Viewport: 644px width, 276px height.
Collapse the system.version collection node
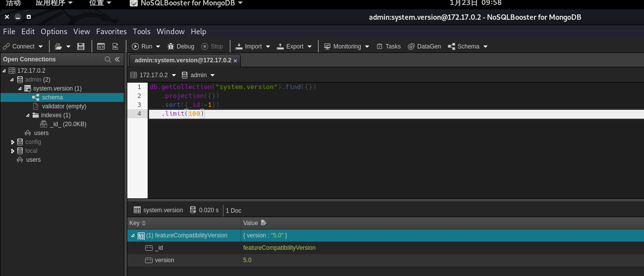tap(20, 89)
